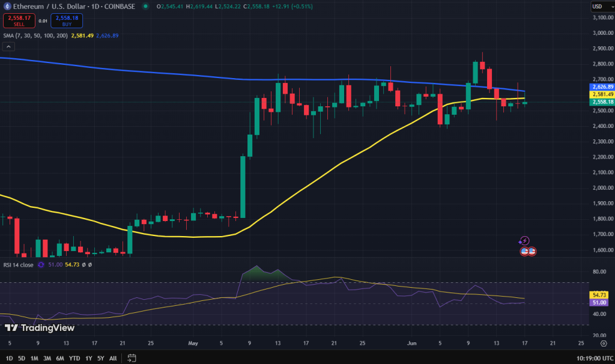The height and width of the screenshot is (364, 615).
Task: Click the Ethereum symbol logo icon
Action: pos(7,6)
